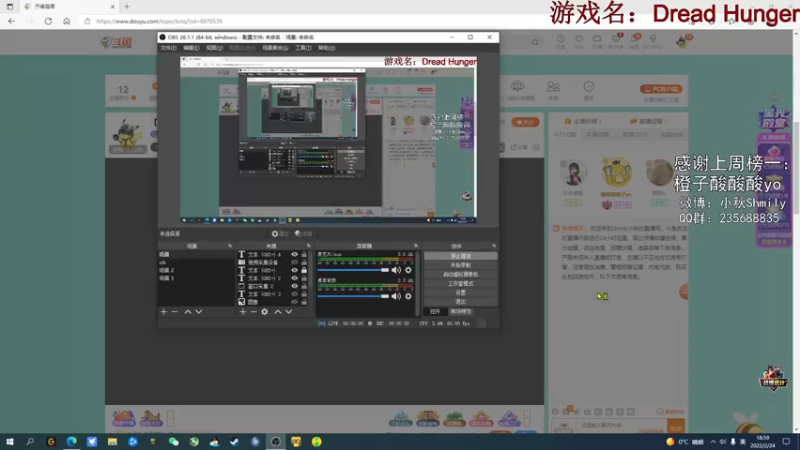Mute the 桌面音频 speaker icon
The height and width of the screenshot is (450, 800).
click(396, 296)
